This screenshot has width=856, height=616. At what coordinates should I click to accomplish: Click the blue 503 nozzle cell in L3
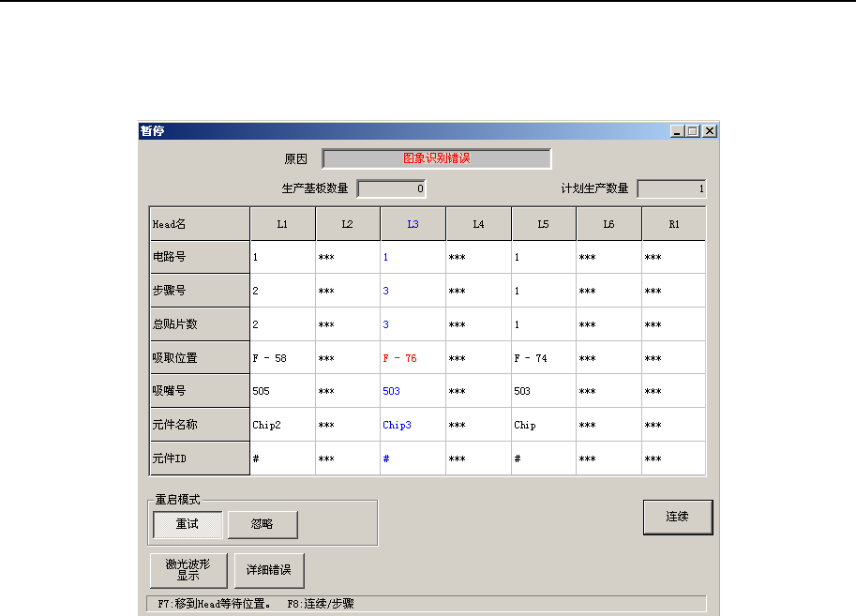(x=413, y=391)
